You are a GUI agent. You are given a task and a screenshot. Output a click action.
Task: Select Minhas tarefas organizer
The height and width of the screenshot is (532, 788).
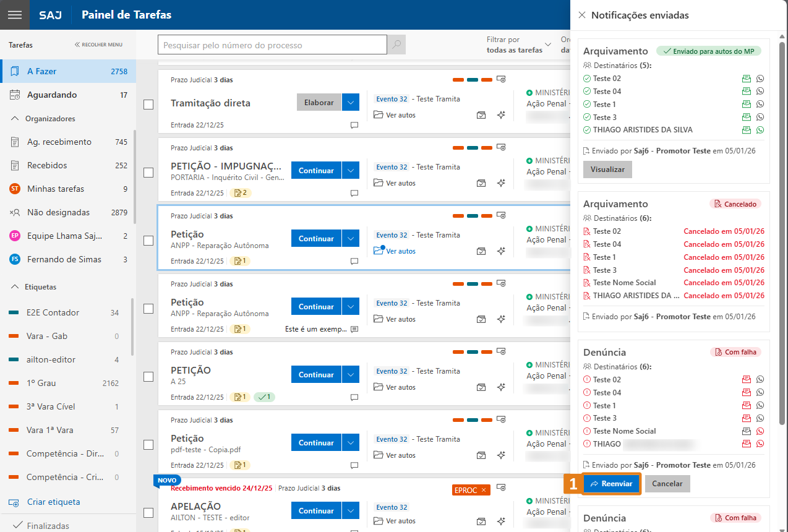tap(56, 189)
